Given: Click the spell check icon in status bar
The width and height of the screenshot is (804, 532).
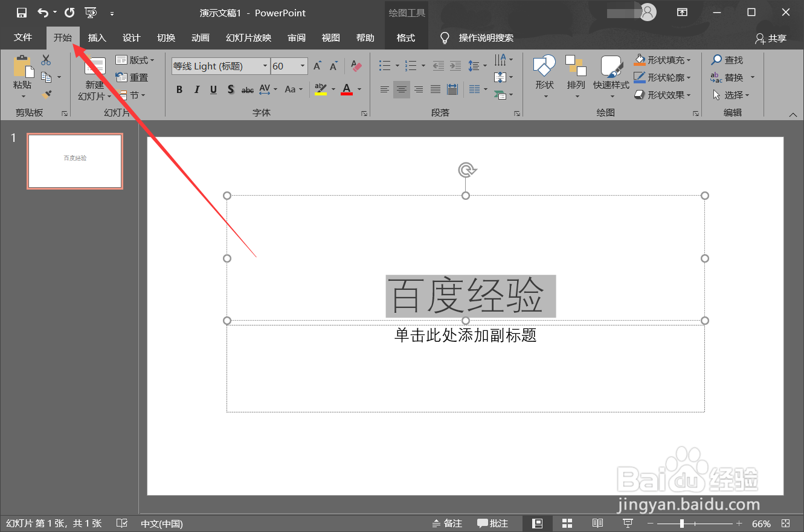Looking at the screenshot, I should tap(121, 523).
